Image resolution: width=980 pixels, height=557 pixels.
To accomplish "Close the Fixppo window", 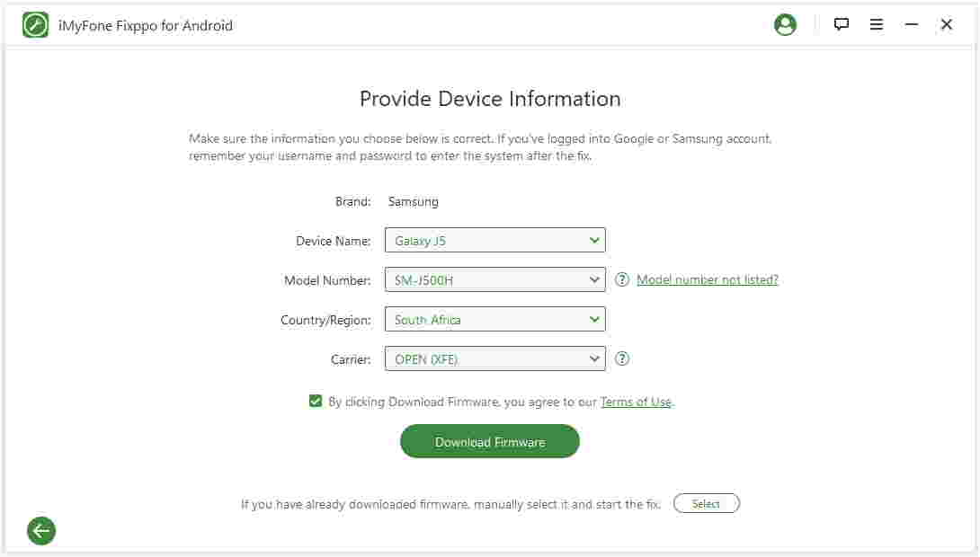I will pos(947,25).
